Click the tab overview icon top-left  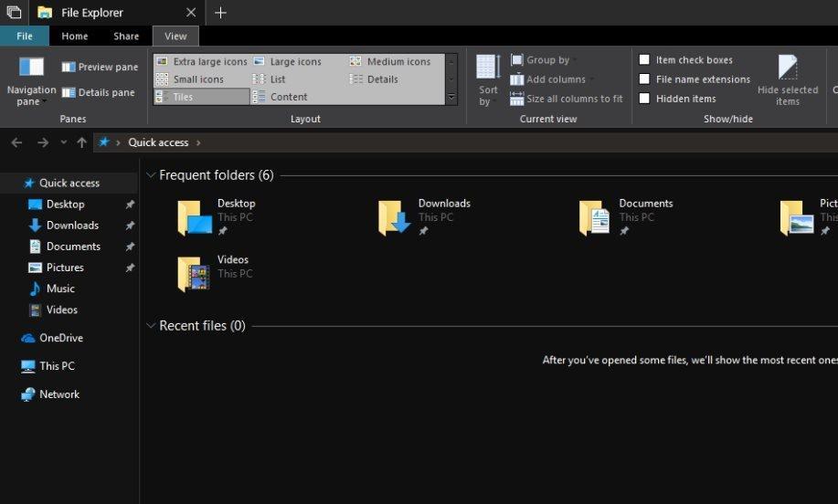click(x=14, y=12)
